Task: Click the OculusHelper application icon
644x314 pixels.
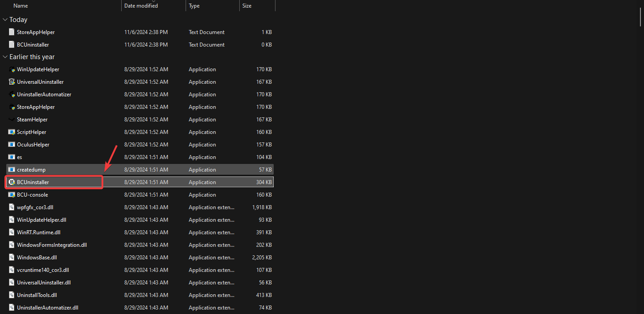Action: point(12,145)
